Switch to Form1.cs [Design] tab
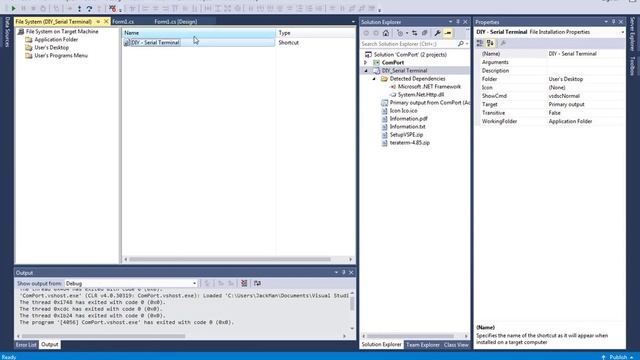Viewport: 640px width, 360px height. point(176,22)
